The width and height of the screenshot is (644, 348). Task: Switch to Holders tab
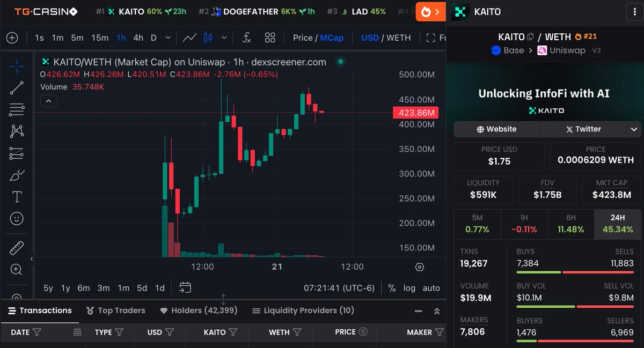pyautogui.click(x=199, y=310)
